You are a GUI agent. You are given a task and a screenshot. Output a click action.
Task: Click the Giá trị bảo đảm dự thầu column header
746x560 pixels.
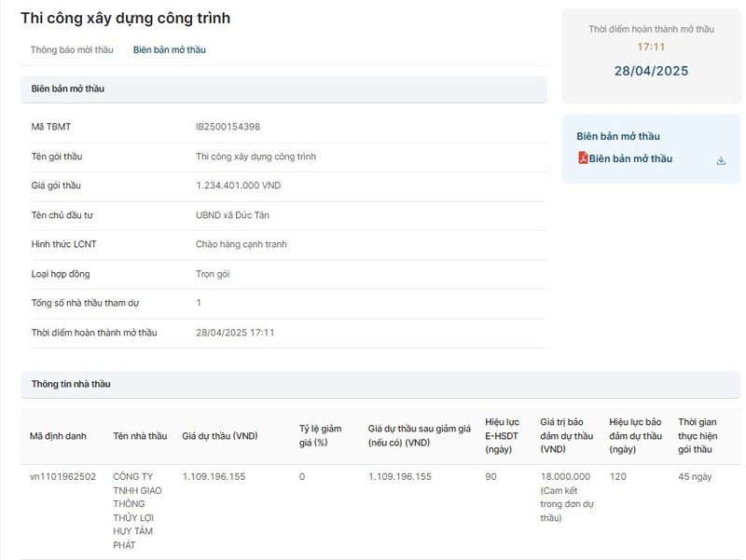tap(567, 435)
